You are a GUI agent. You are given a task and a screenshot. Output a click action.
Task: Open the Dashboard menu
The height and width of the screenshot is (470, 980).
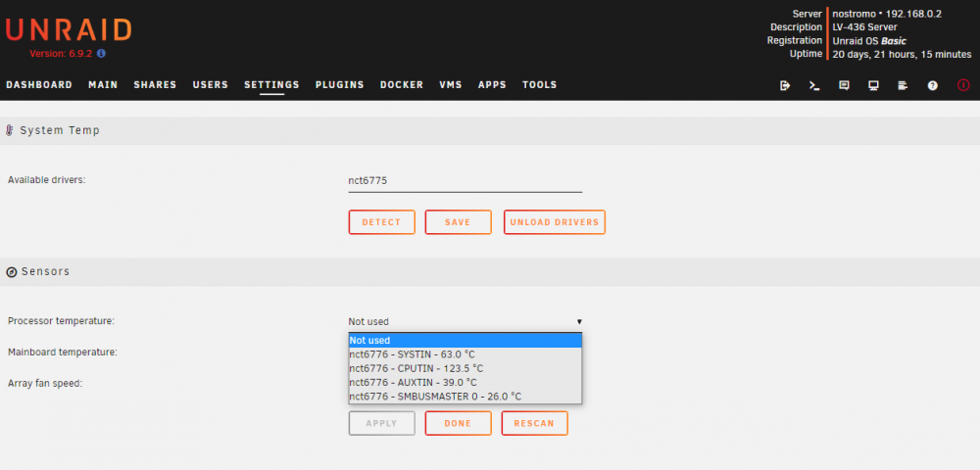[x=39, y=85]
